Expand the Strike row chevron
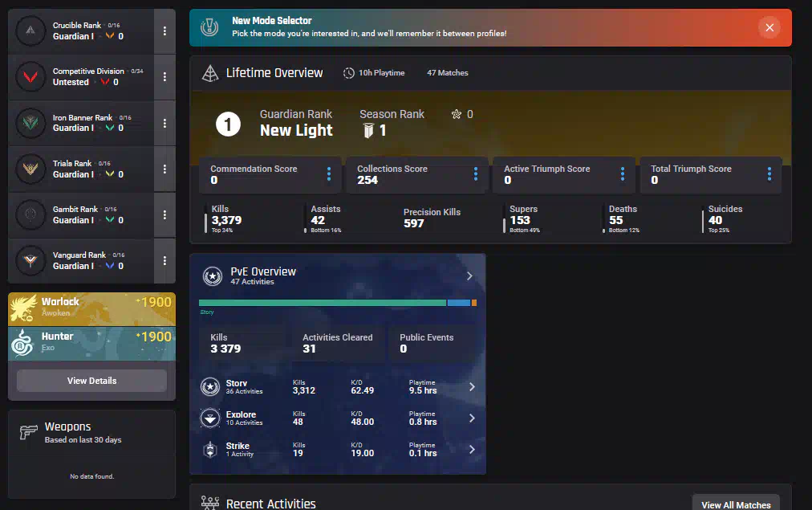The height and width of the screenshot is (510, 812). tap(472, 449)
